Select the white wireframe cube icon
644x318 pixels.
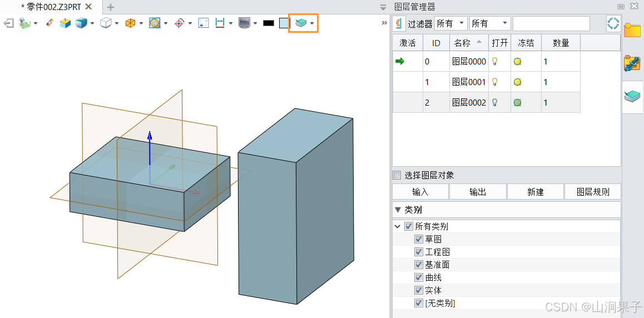pyautogui.click(x=106, y=23)
